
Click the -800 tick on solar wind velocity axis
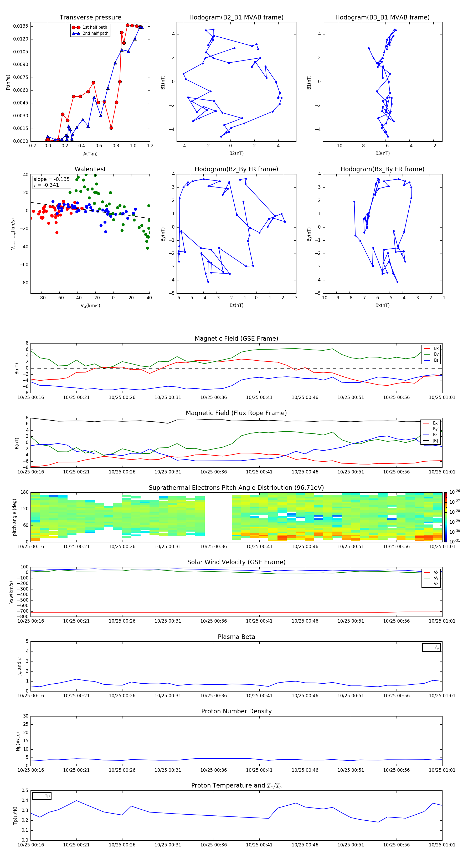pyautogui.click(x=23, y=617)
